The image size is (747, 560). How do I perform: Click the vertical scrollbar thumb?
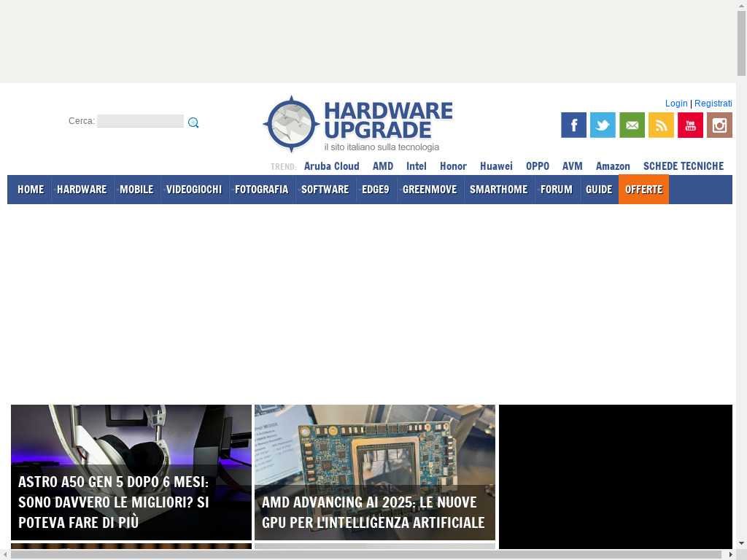[741, 43]
